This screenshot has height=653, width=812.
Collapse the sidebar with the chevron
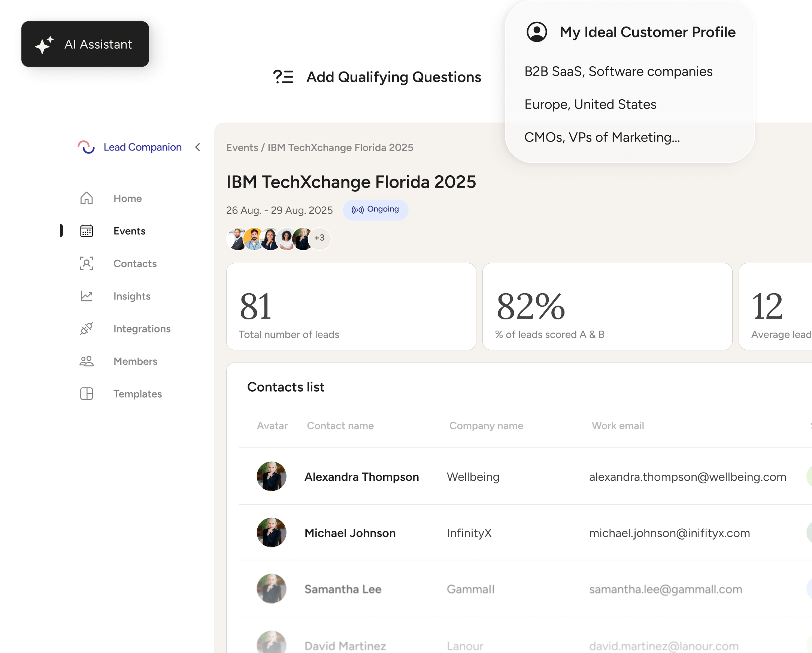(198, 147)
